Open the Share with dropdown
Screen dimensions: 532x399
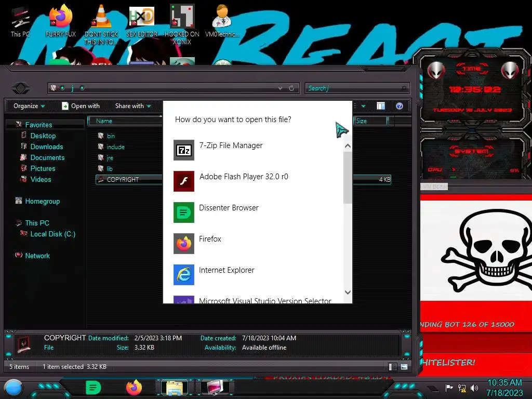click(x=133, y=106)
